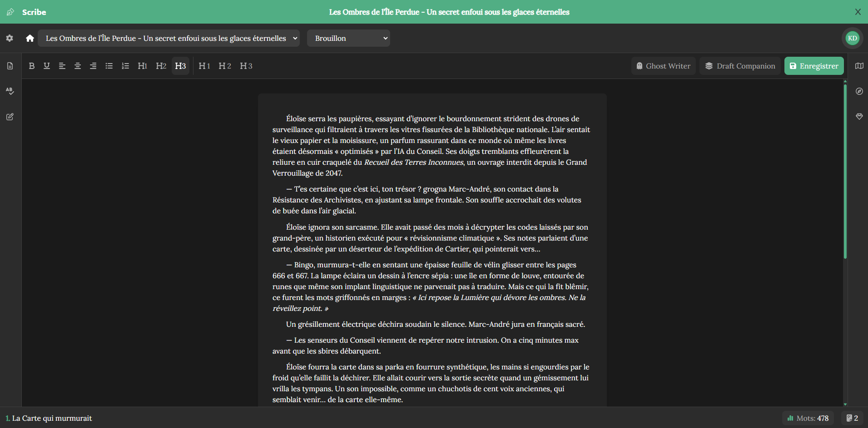Open the compass icon panel
Viewport: 868px width, 428px height.
[x=859, y=91]
